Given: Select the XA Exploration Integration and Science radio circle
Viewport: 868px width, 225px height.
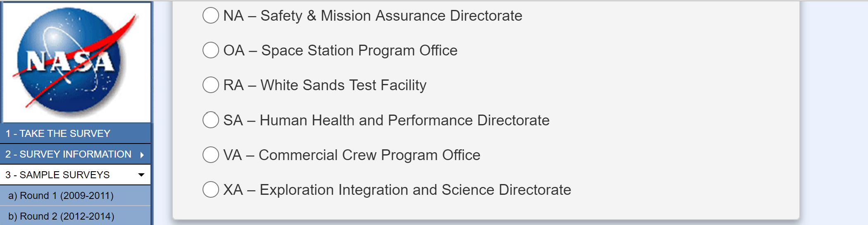Looking at the screenshot, I should (x=211, y=189).
